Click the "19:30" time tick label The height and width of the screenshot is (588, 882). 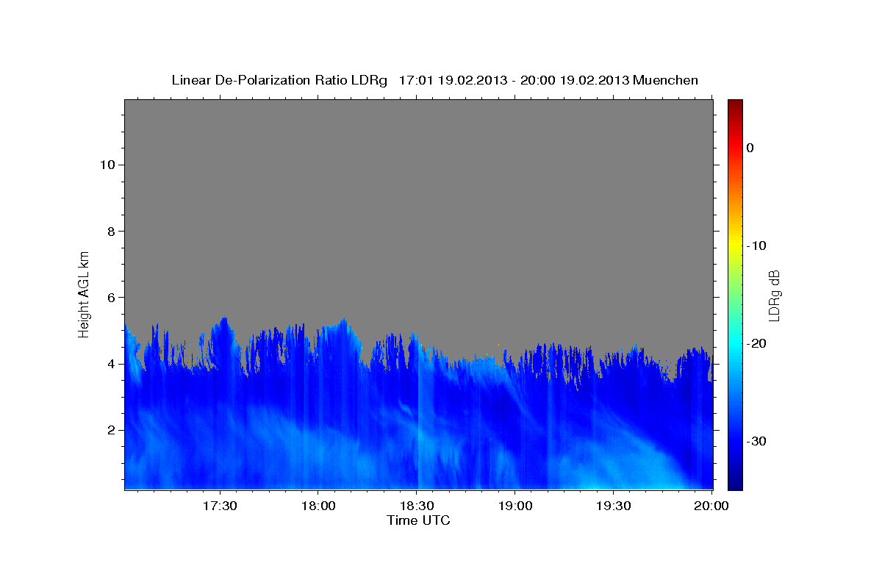pyautogui.click(x=614, y=506)
